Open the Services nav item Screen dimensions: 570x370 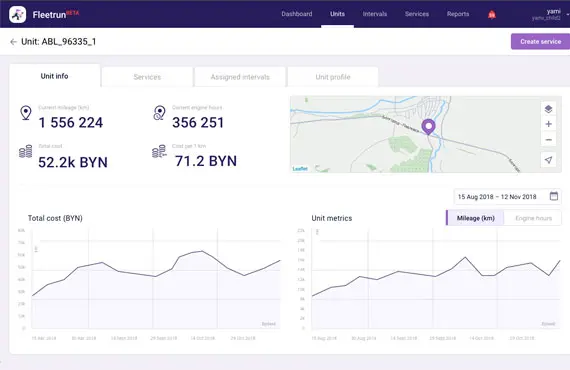[417, 14]
